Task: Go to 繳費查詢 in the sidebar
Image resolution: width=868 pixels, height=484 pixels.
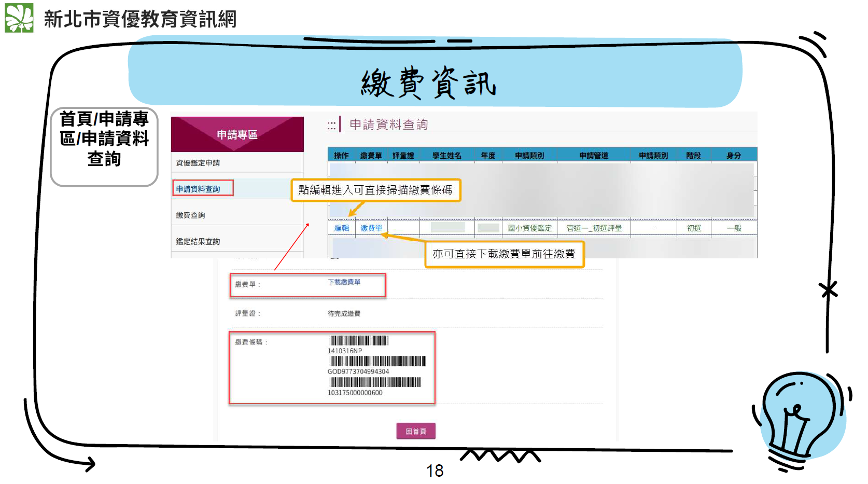Action: click(191, 215)
